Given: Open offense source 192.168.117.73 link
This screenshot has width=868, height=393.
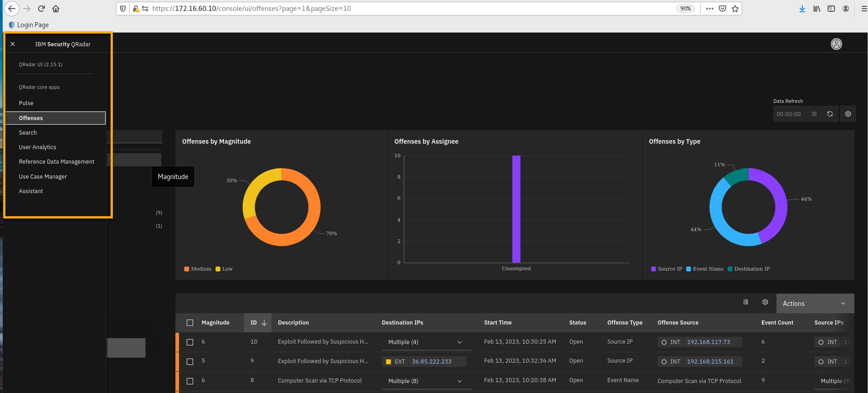Looking at the screenshot, I should pyautogui.click(x=708, y=342).
